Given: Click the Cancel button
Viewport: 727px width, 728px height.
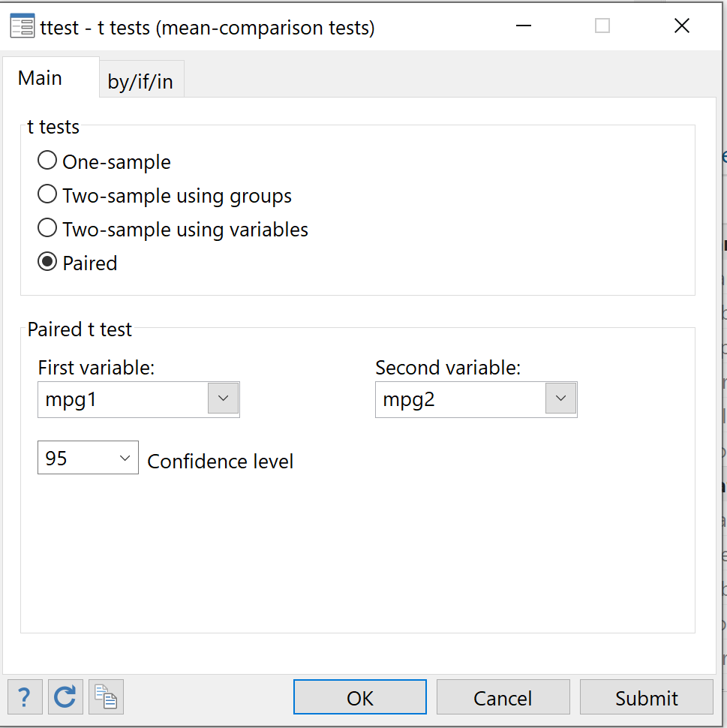Looking at the screenshot, I should pos(503,697).
